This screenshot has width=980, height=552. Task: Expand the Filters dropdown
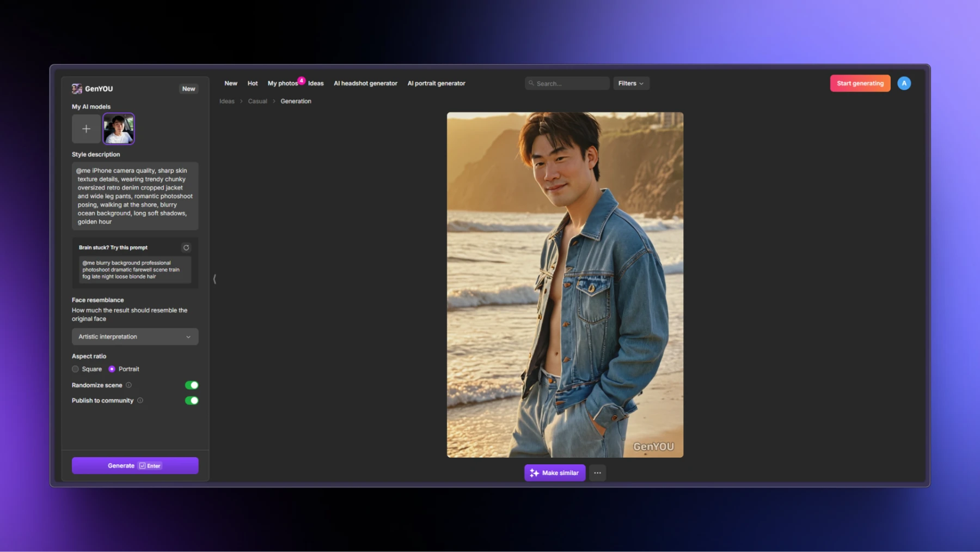coord(631,83)
